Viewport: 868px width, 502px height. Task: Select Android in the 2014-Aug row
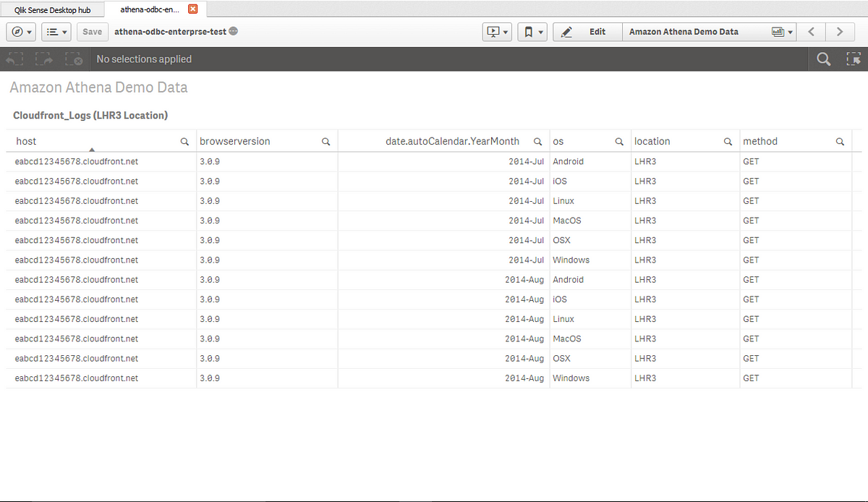pyautogui.click(x=568, y=279)
